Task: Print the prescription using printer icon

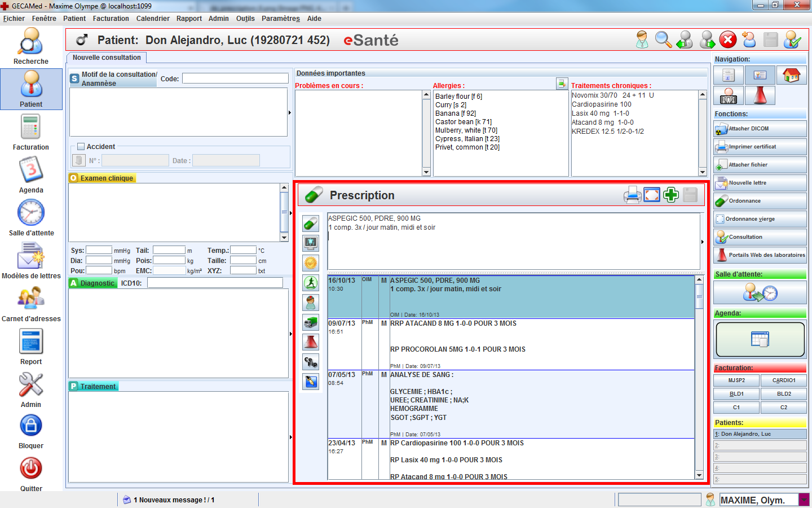Action: coord(632,195)
